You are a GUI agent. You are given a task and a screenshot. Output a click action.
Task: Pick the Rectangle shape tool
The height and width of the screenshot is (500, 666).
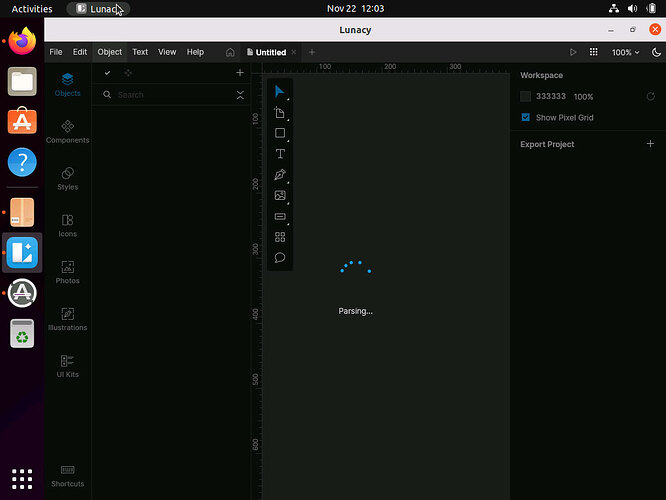(x=279, y=133)
